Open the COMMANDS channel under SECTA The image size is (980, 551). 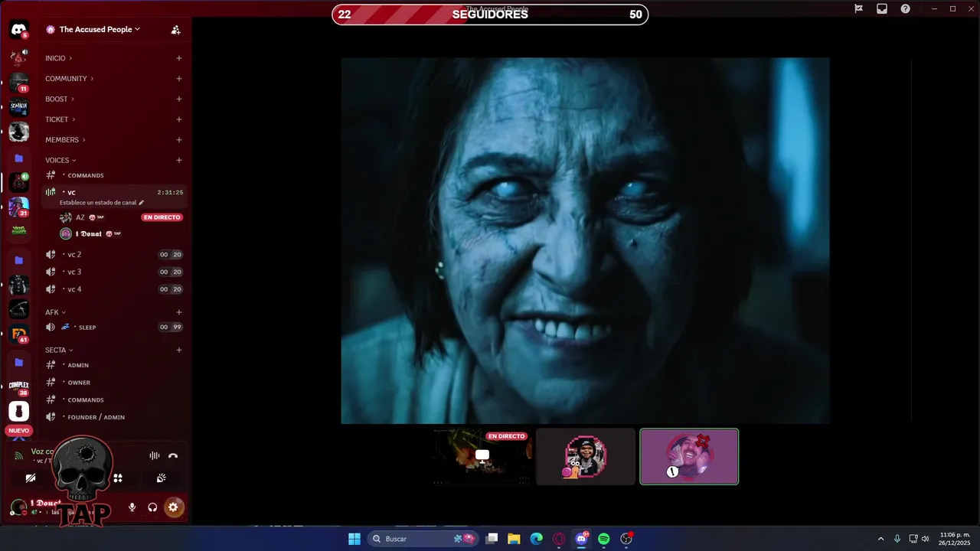(114, 399)
